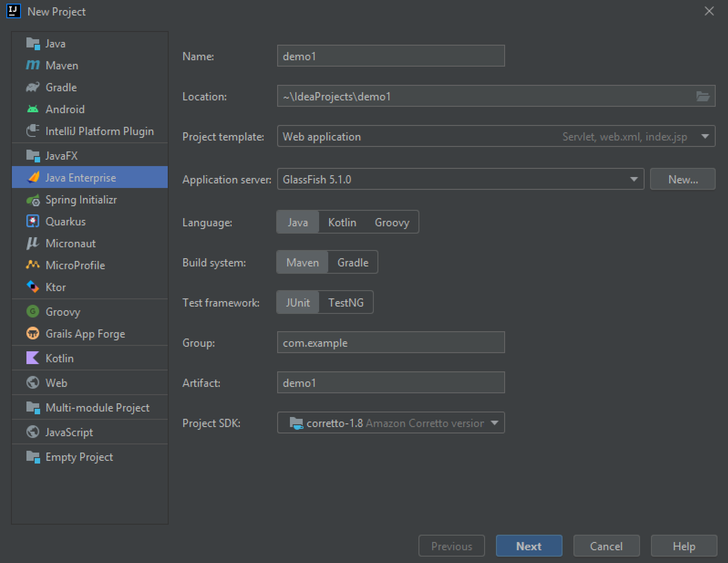Choose Gradle as the build system
728x563 pixels.
point(353,262)
